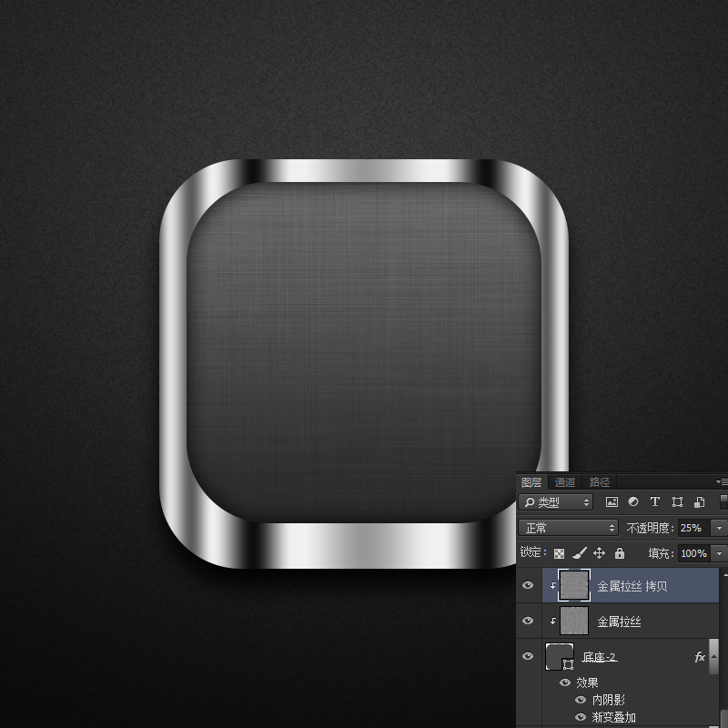The image size is (728, 728).
Task: Select the 底座-2 shape thumbnail
Action: (x=559, y=656)
